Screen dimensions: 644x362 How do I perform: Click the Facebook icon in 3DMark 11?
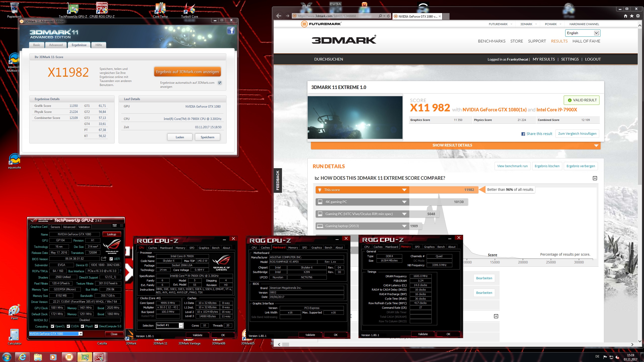pyautogui.click(x=231, y=30)
